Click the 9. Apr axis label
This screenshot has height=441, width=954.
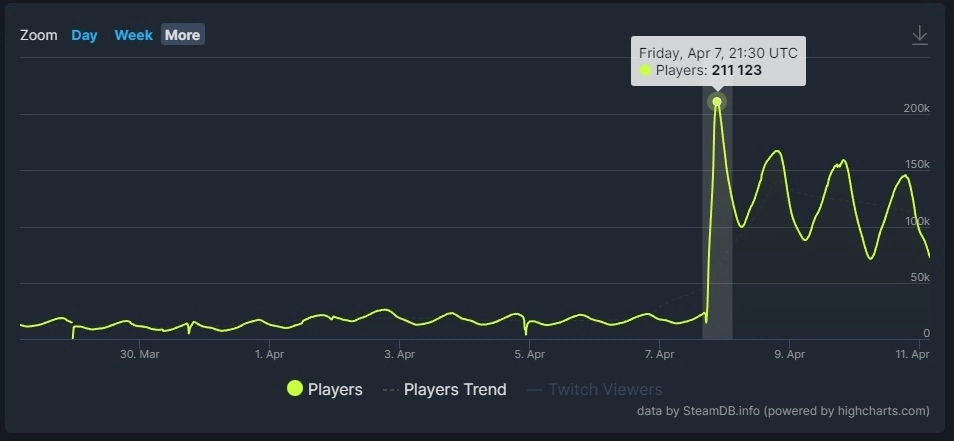coord(789,354)
